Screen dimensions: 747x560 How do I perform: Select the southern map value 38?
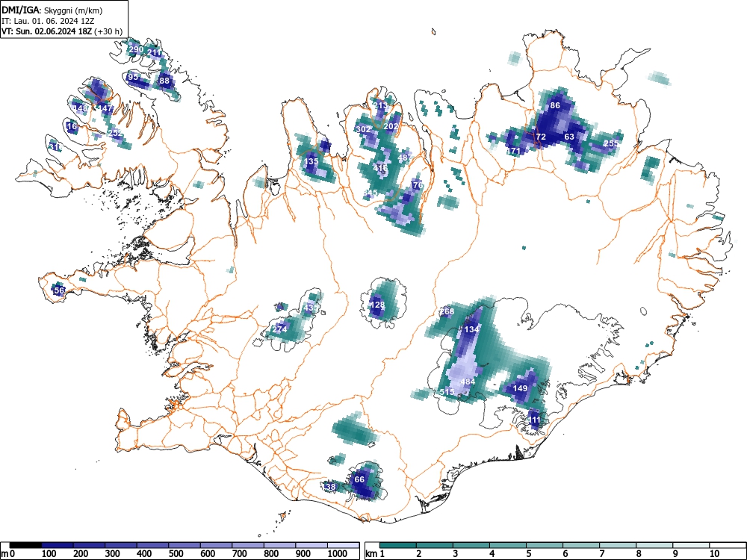click(x=330, y=487)
